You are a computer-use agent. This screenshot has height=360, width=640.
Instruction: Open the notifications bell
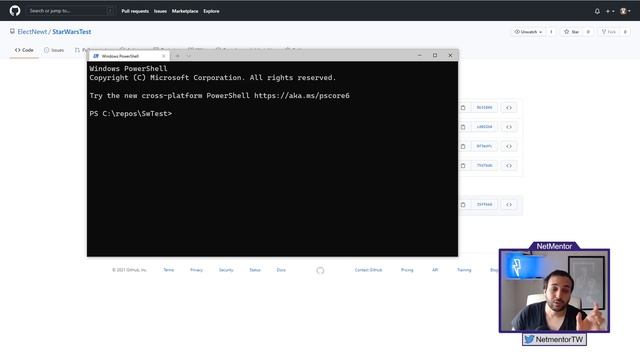[597, 11]
